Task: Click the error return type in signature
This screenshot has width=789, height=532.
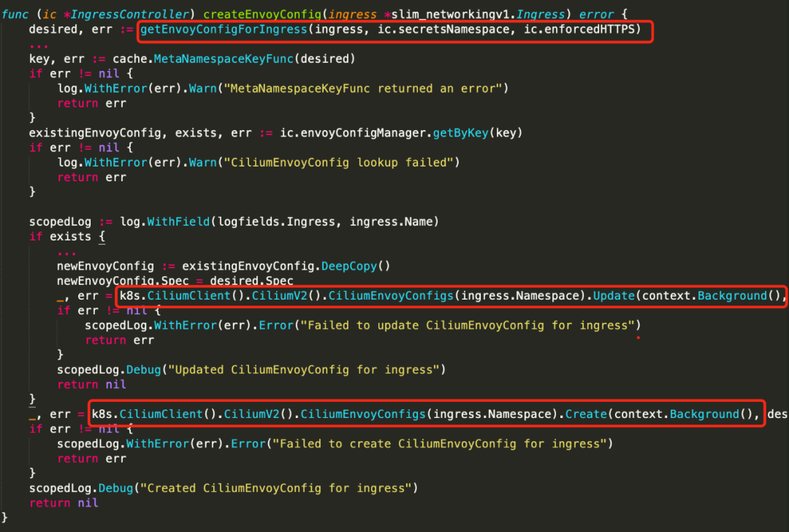Action: pyautogui.click(x=596, y=15)
